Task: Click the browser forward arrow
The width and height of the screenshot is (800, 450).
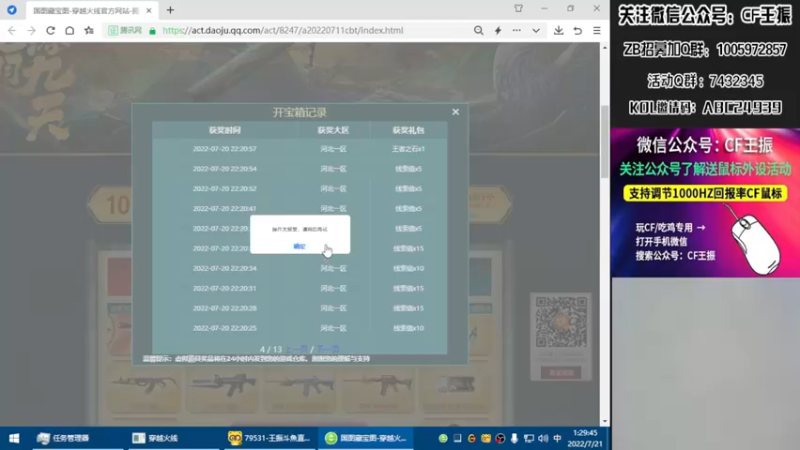Action: pyautogui.click(x=31, y=31)
